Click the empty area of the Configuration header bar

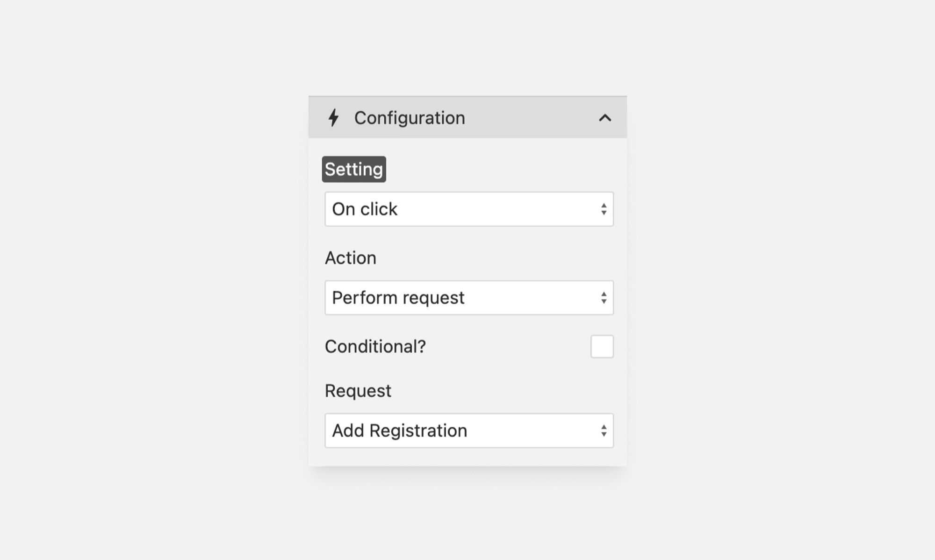528,118
